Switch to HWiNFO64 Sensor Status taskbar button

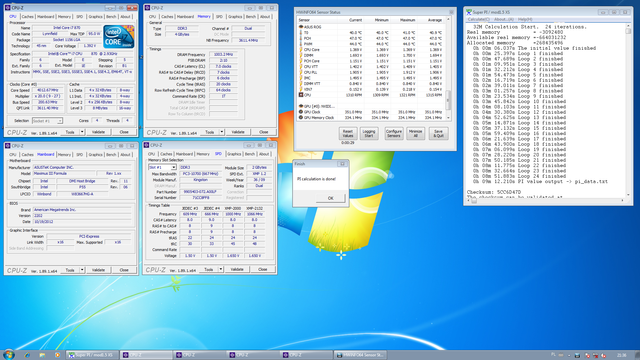coord(360,355)
